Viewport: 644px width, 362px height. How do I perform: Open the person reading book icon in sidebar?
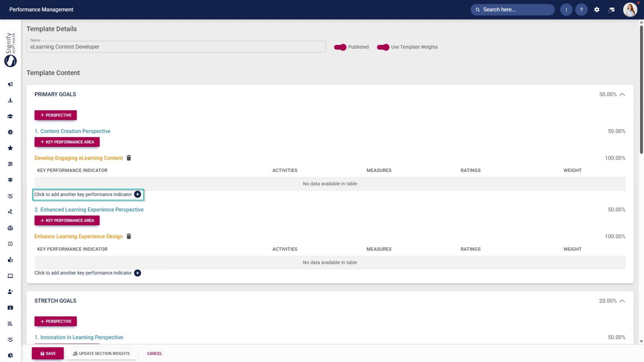point(10,260)
